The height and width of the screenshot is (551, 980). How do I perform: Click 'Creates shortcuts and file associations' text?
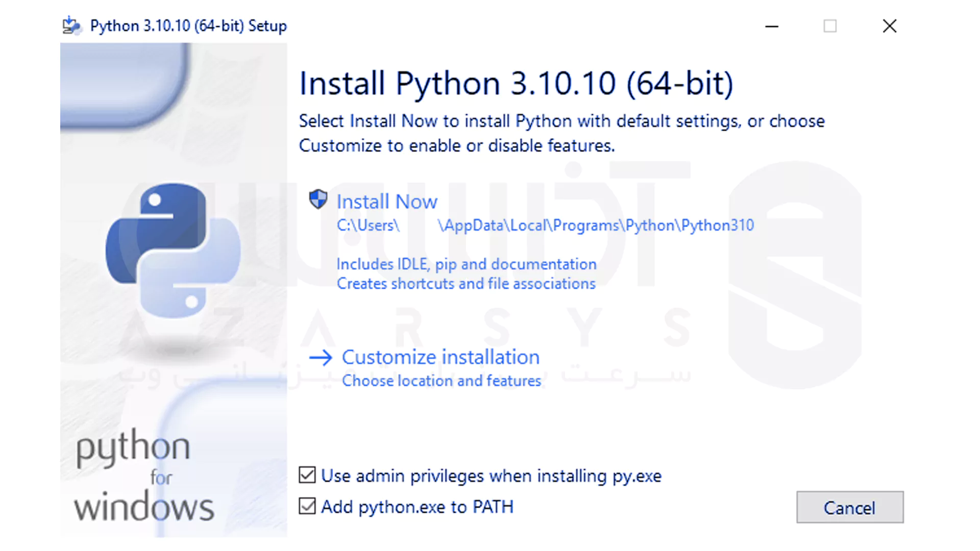[465, 284]
